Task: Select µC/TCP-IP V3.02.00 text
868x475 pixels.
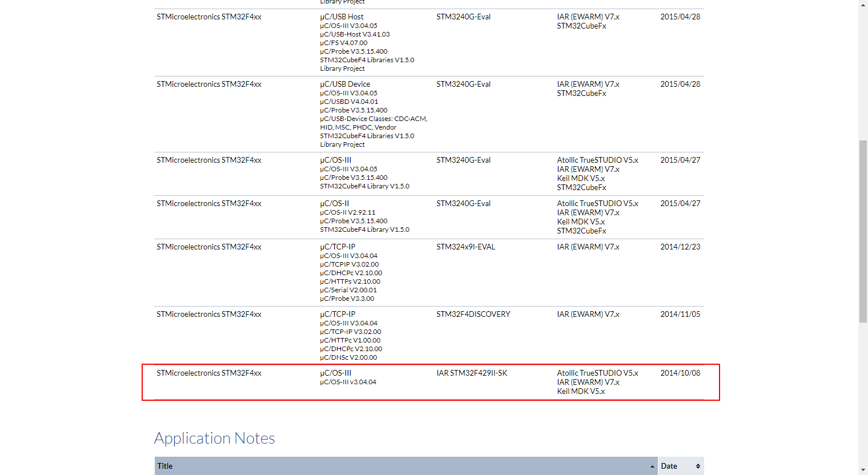Action: 351,332
